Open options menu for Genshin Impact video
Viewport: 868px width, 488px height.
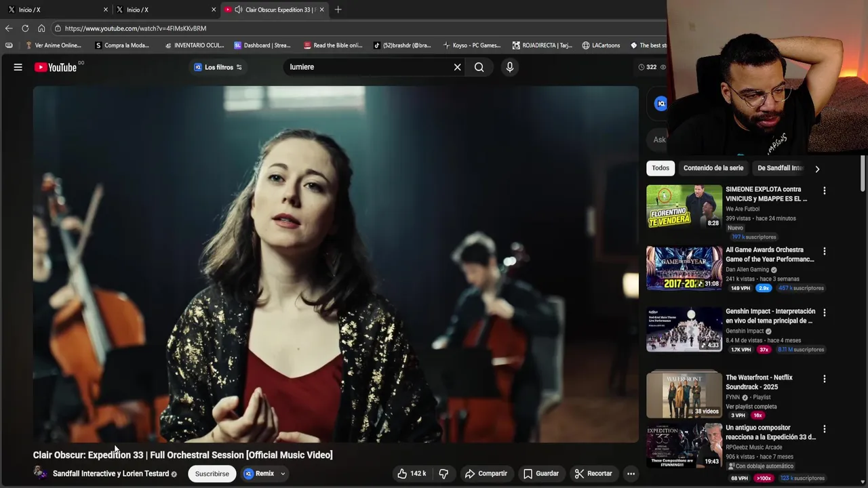pos(825,313)
